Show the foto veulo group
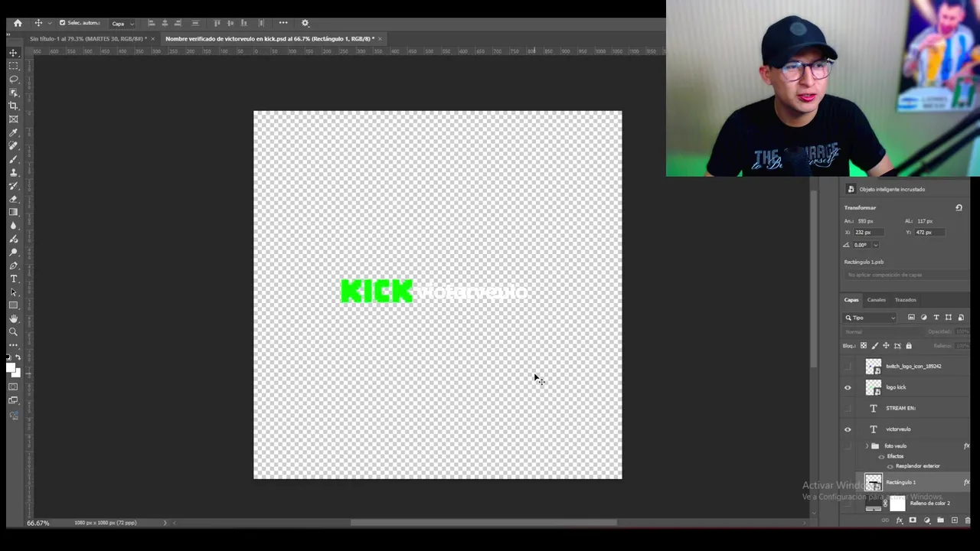 (848, 446)
